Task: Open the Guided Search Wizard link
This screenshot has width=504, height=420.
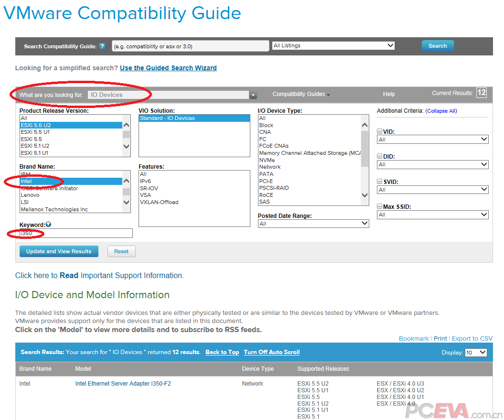Action: point(168,68)
